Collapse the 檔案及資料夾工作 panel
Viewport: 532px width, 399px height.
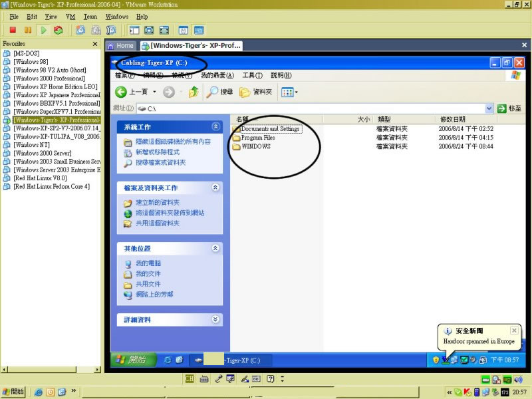coord(215,188)
